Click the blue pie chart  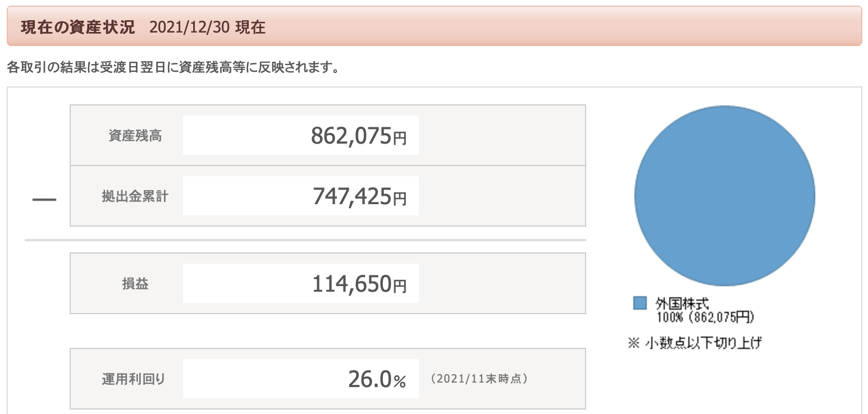tap(724, 196)
